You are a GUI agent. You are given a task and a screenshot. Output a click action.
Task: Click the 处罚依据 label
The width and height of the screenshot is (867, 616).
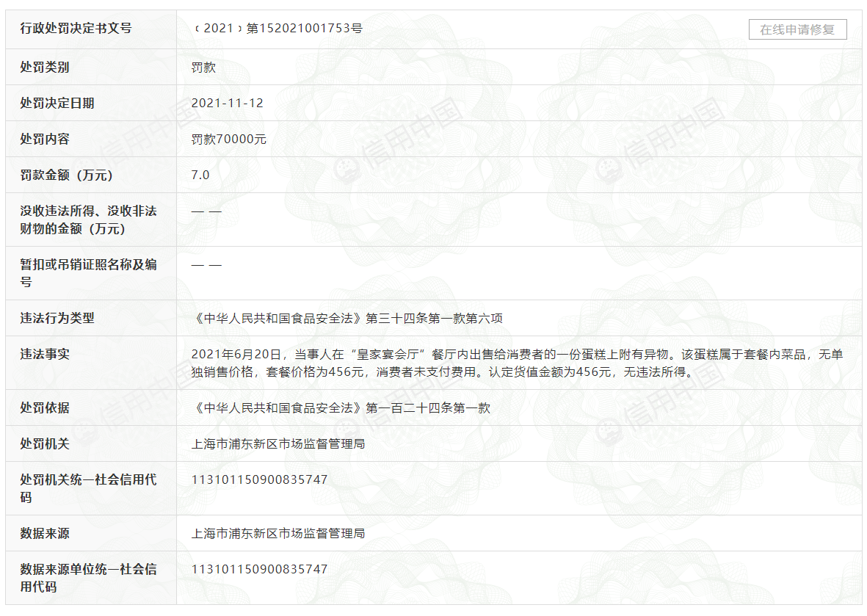tap(45, 407)
